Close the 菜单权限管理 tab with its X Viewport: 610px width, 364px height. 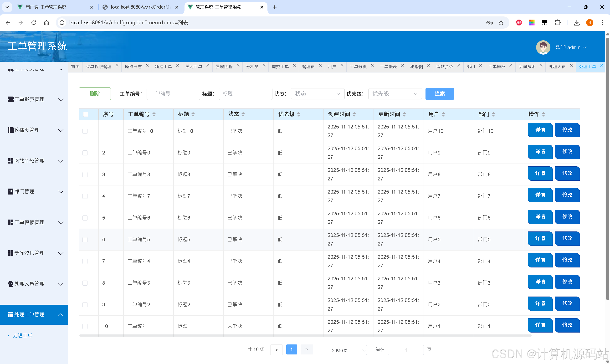coord(117,66)
